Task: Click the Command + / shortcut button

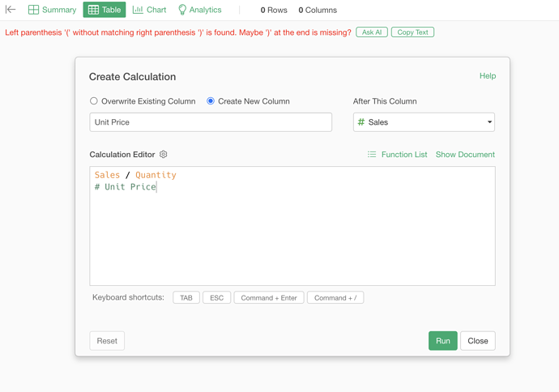Action: tap(335, 297)
